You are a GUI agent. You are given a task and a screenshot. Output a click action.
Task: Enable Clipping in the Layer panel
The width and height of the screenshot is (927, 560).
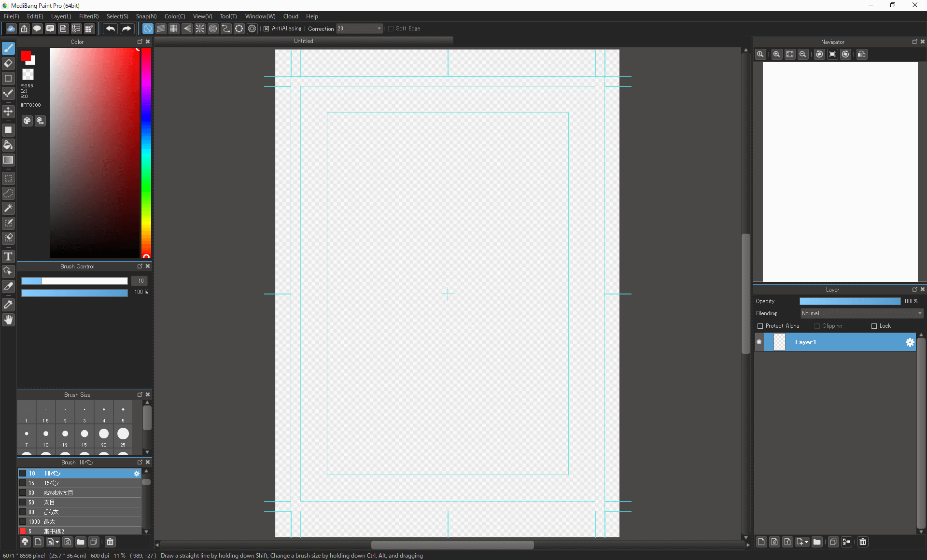pyautogui.click(x=816, y=326)
